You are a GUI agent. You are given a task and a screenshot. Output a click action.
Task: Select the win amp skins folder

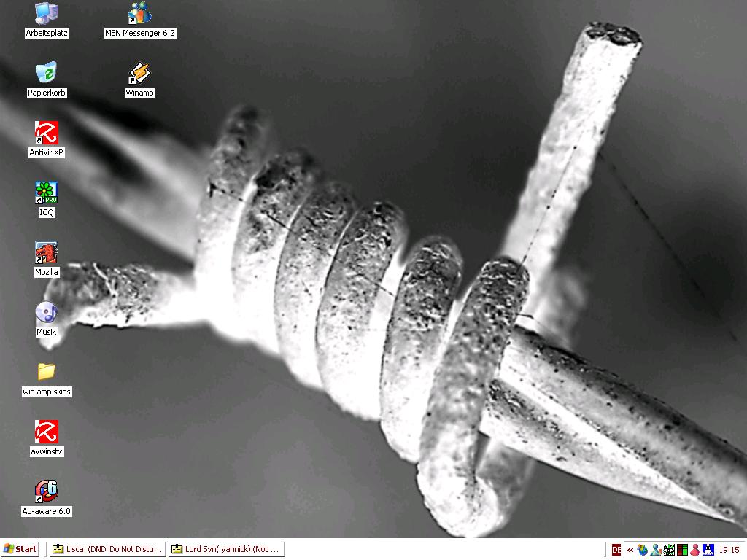[x=47, y=372]
